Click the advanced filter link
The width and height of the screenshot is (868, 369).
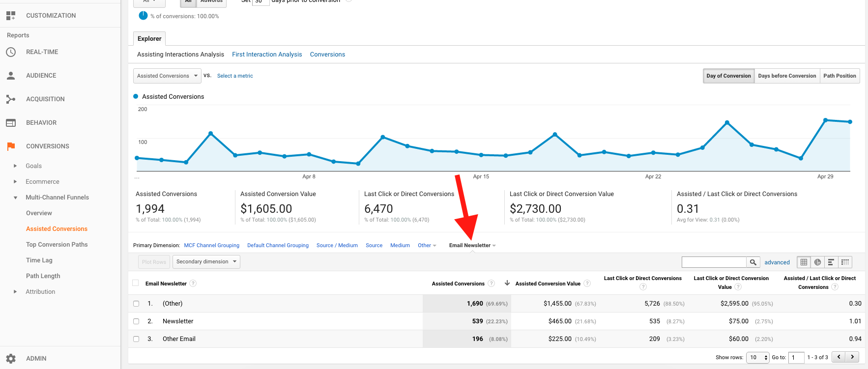[777, 262]
